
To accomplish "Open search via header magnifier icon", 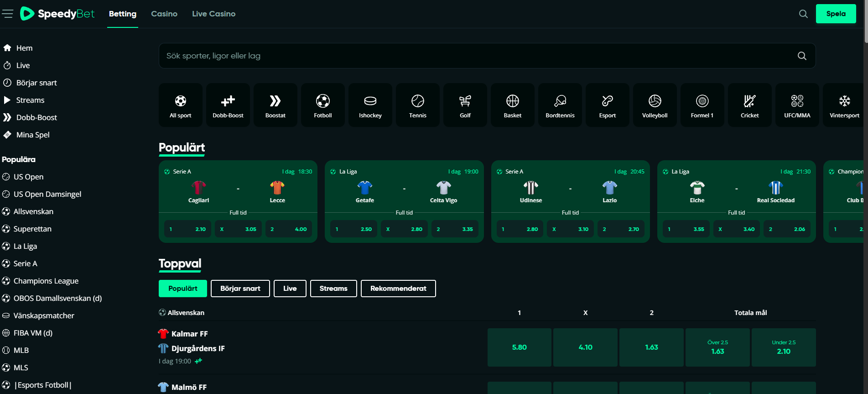I will tap(803, 14).
